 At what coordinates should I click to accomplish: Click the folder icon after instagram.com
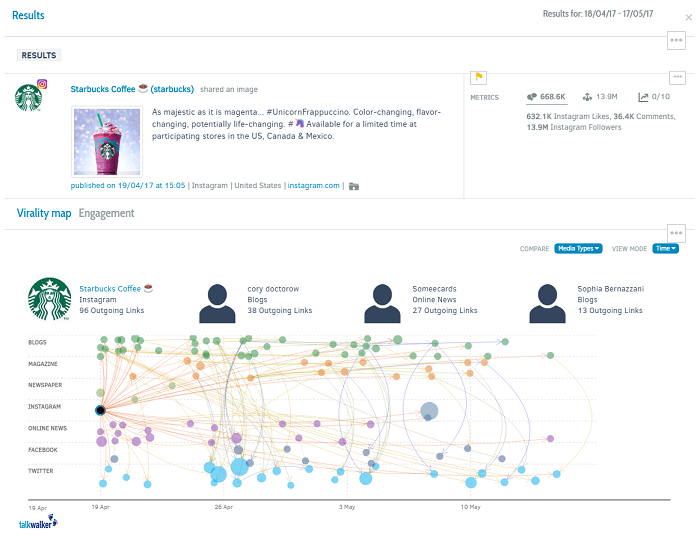[353, 185]
